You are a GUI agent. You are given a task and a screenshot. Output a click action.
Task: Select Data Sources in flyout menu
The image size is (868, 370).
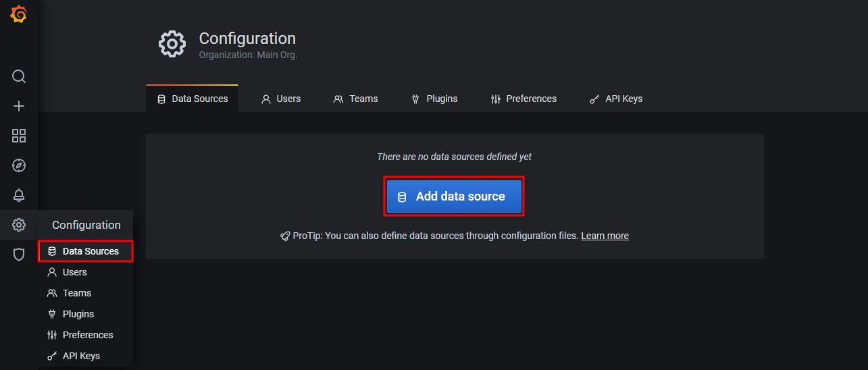click(85, 251)
